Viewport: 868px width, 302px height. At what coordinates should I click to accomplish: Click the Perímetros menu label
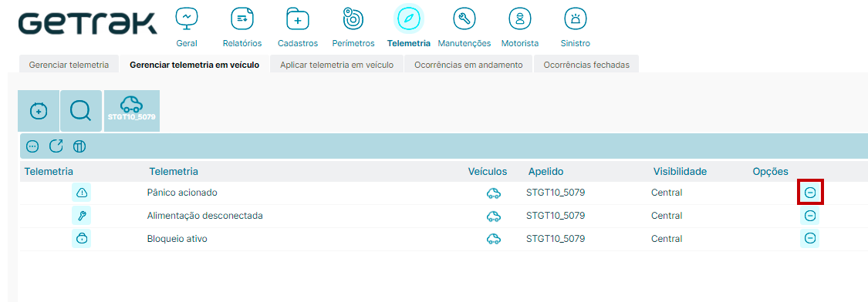click(353, 43)
